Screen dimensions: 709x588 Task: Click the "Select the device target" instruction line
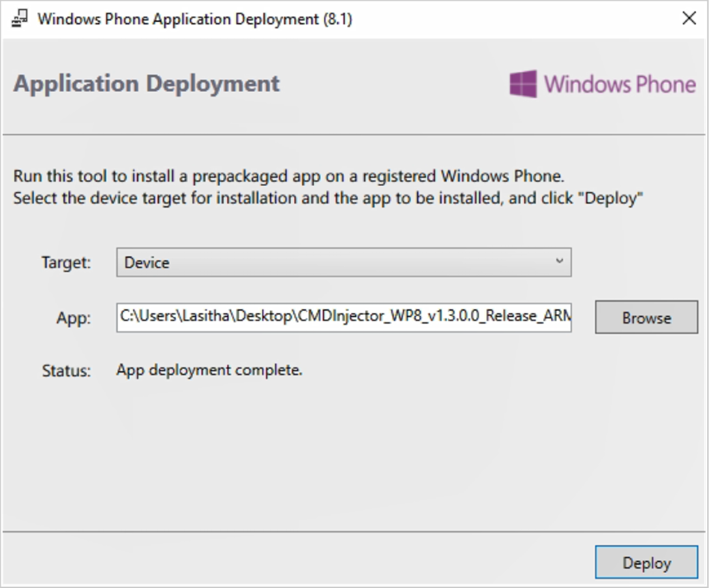[x=328, y=199]
